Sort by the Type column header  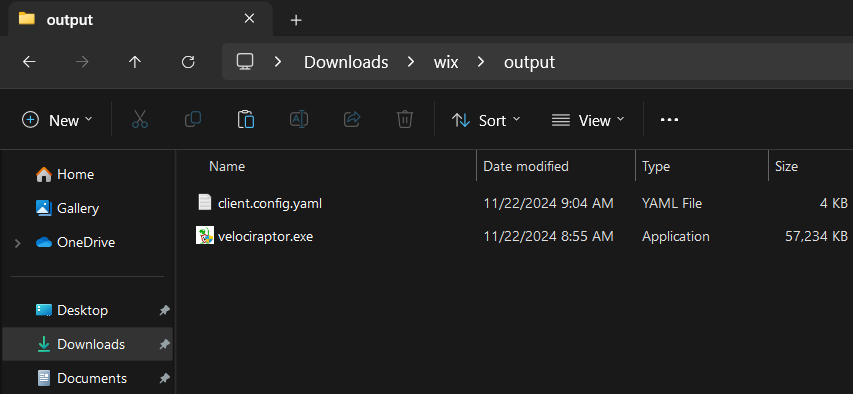tap(656, 166)
